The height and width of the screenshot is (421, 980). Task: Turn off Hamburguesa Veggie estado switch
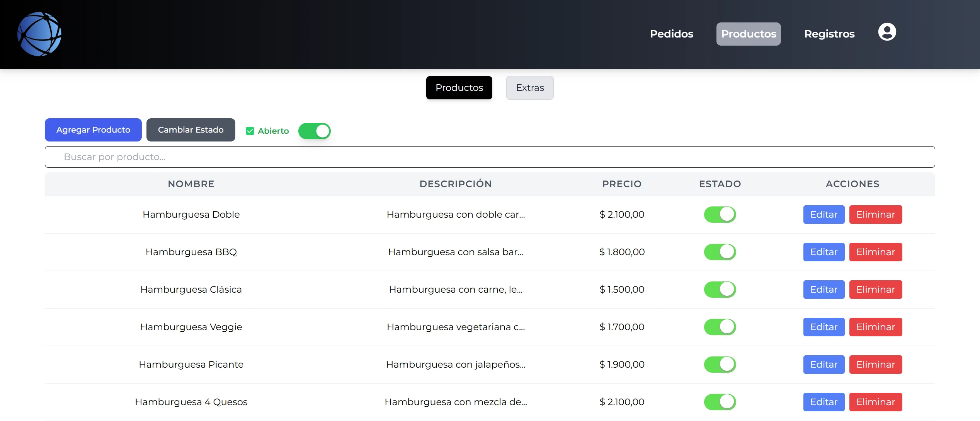(x=720, y=327)
